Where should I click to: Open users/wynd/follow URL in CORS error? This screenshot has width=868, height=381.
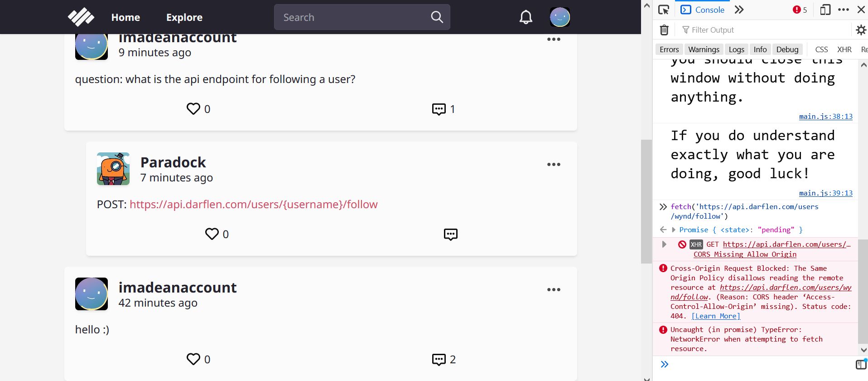tap(761, 292)
